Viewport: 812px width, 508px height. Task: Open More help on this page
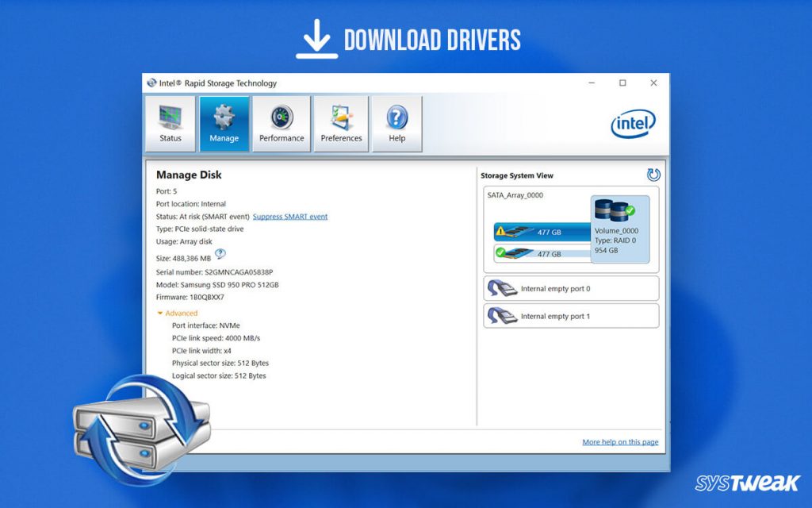(620, 441)
